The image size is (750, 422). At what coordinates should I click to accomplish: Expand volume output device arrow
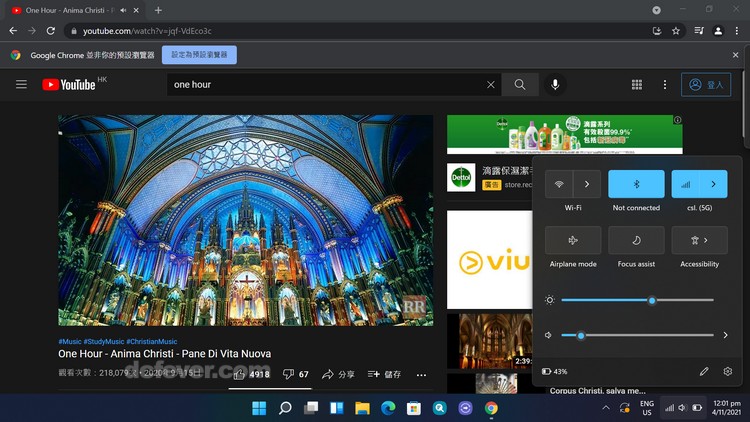coord(726,335)
